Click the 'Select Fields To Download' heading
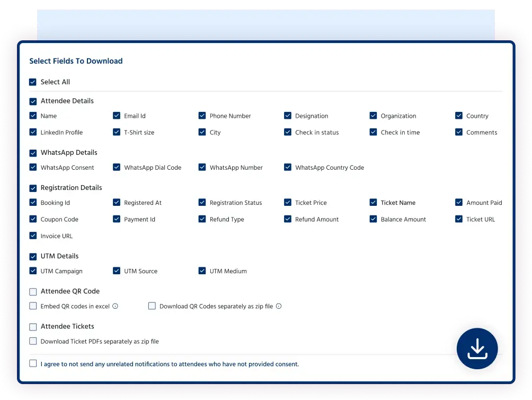532x400 pixels. click(x=76, y=61)
